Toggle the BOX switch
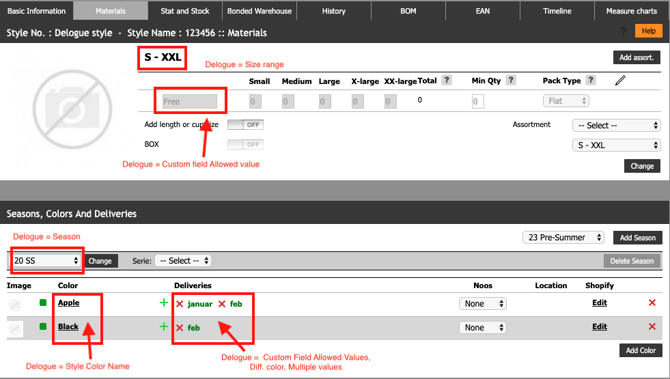 245,144
